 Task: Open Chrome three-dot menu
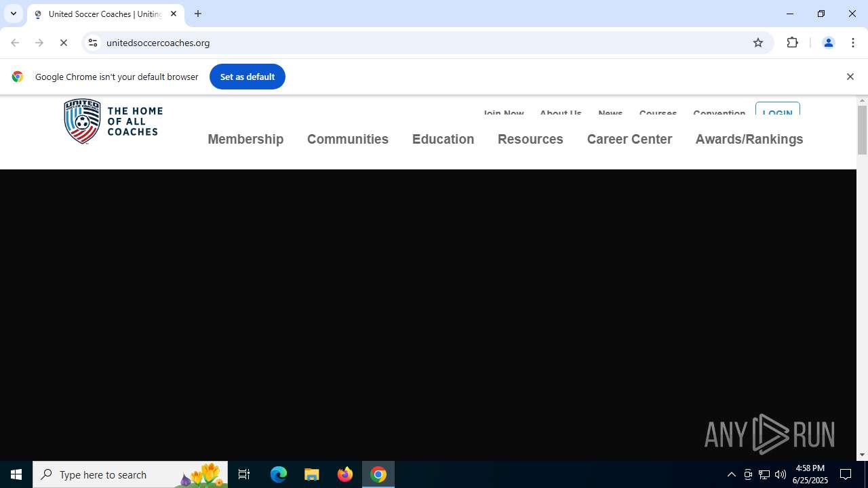853,43
